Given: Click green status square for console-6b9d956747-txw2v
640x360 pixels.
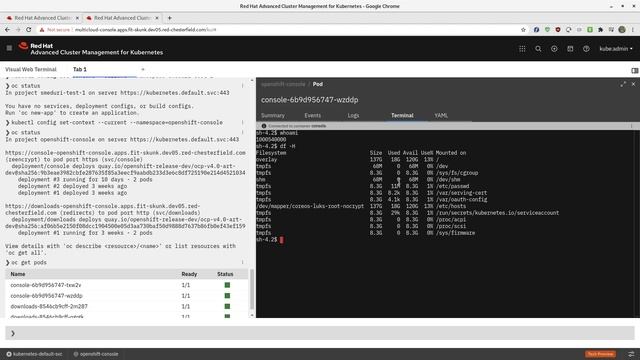Looking at the screenshot, I should pyautogui.click(x=227, y=285).
